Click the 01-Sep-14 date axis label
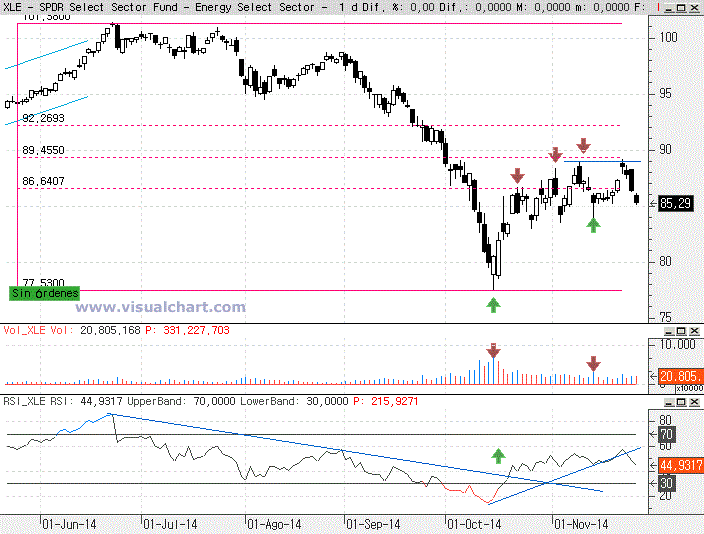 click(x=374, y=524)
